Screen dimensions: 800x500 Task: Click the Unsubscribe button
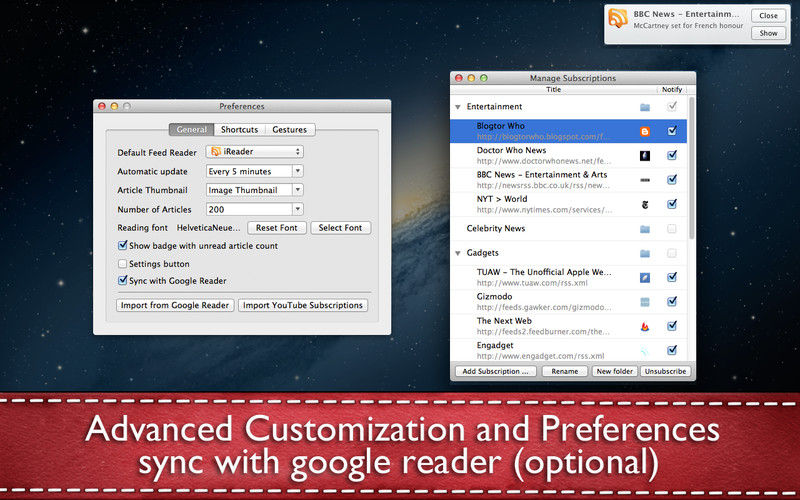(665, 371)
